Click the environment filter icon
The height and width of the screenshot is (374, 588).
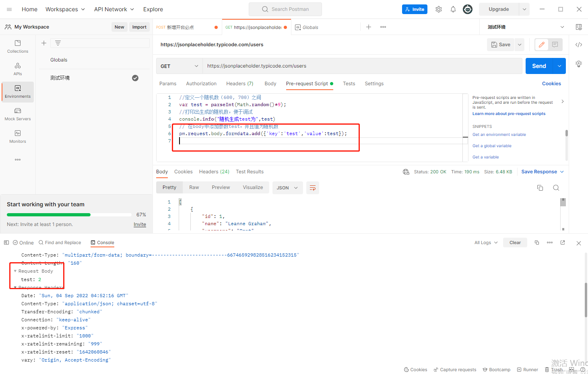[58, 43]
